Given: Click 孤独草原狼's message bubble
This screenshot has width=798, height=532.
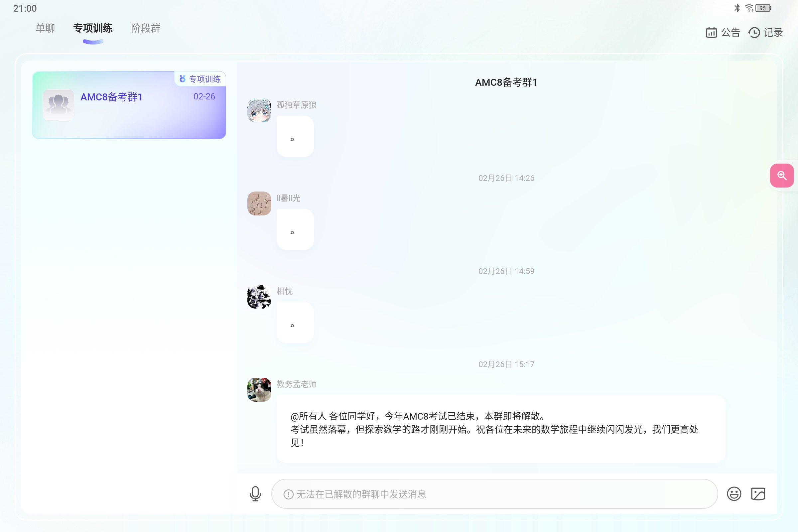Looking at the screenshot, I should coord(295,136).
